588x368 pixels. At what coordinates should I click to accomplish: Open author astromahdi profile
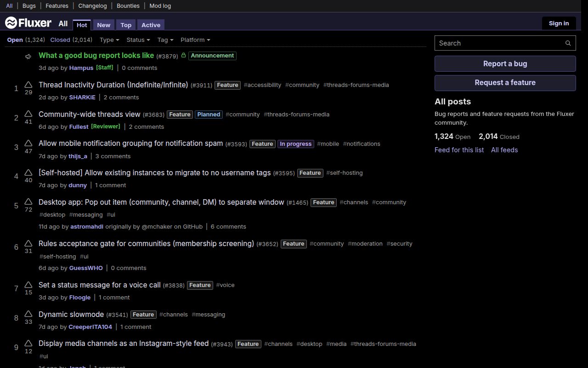pyautogui.click(x=87, y=226)
